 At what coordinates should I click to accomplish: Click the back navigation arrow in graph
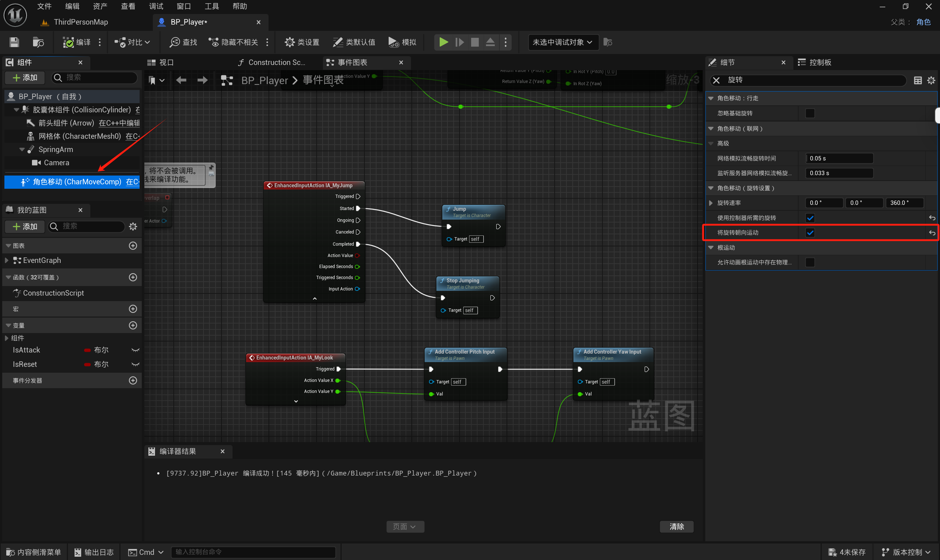[x=181, y=80]
